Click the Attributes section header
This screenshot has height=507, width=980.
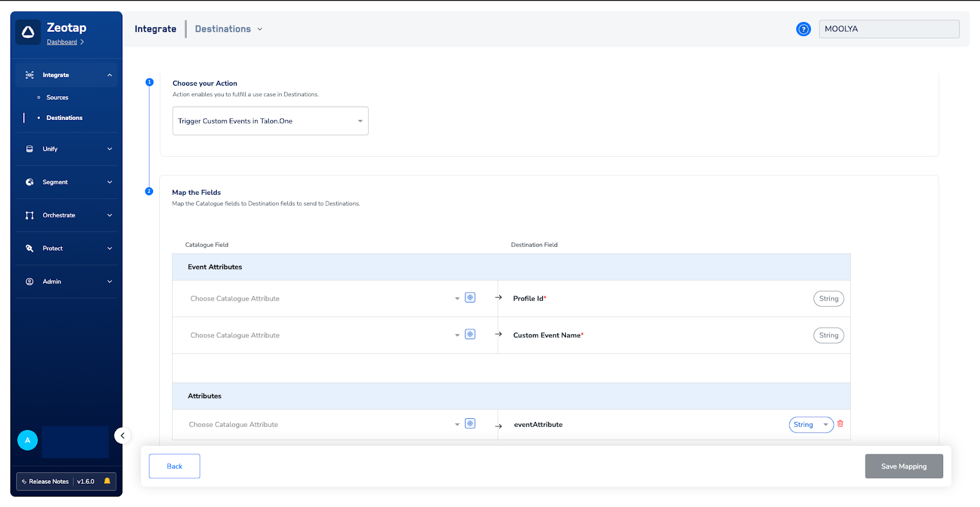(511, 396)
